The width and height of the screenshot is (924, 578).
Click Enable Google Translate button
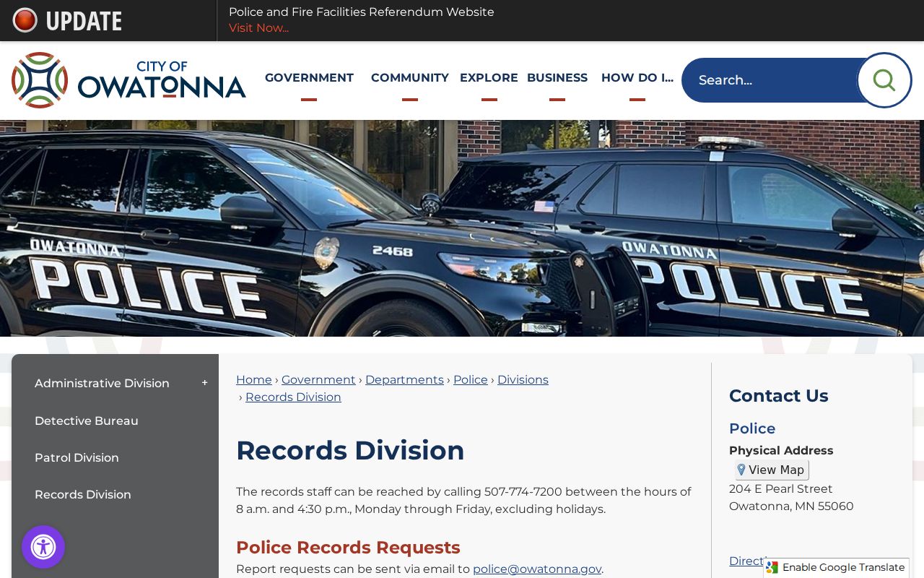836,568
